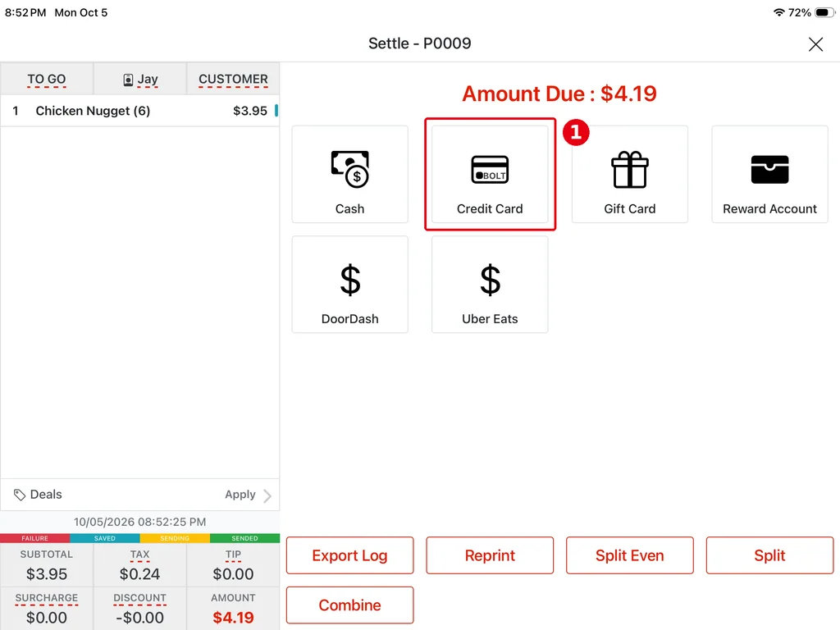Click the yellow SENDING status segment
840x630 pixels.
pyautogui.click(x=175, y=538)
